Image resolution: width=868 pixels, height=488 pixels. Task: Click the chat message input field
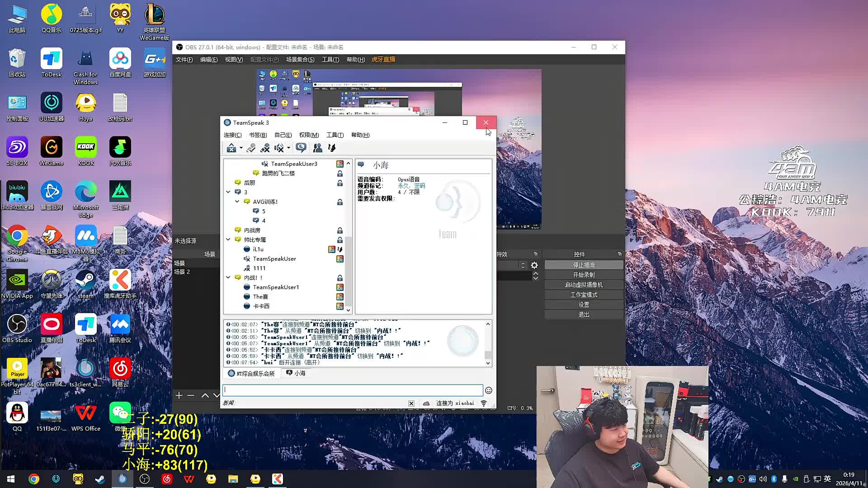(x=353, y=390)
